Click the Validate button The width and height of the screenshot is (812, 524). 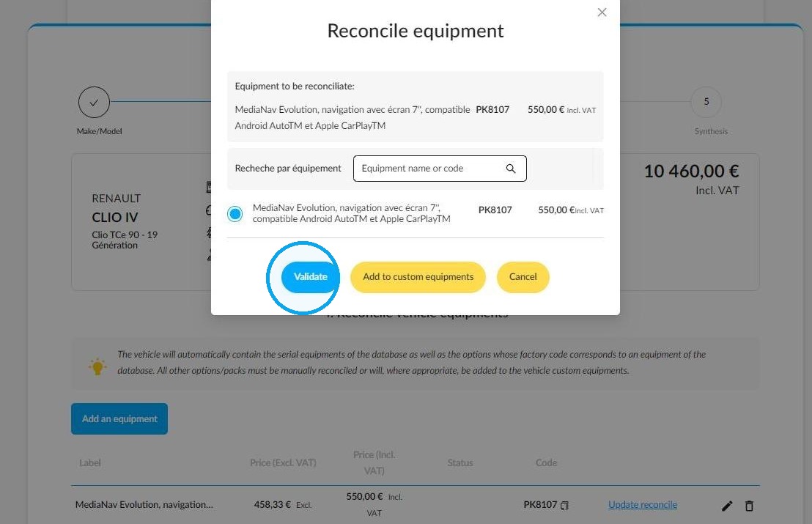[311, 276]
